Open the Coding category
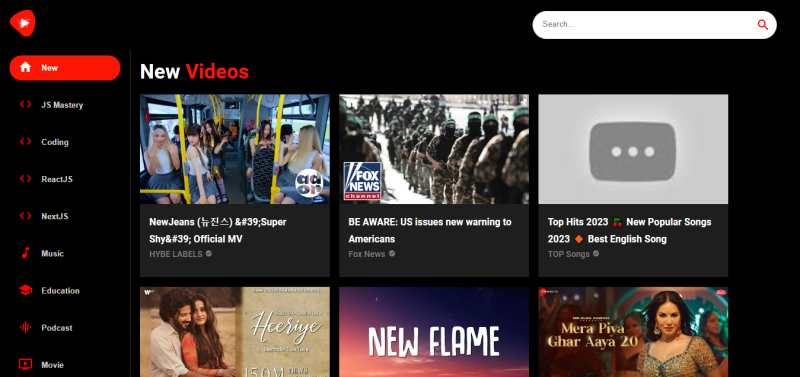The width and height of the screenshot is (800, 377). pos(65,142)
